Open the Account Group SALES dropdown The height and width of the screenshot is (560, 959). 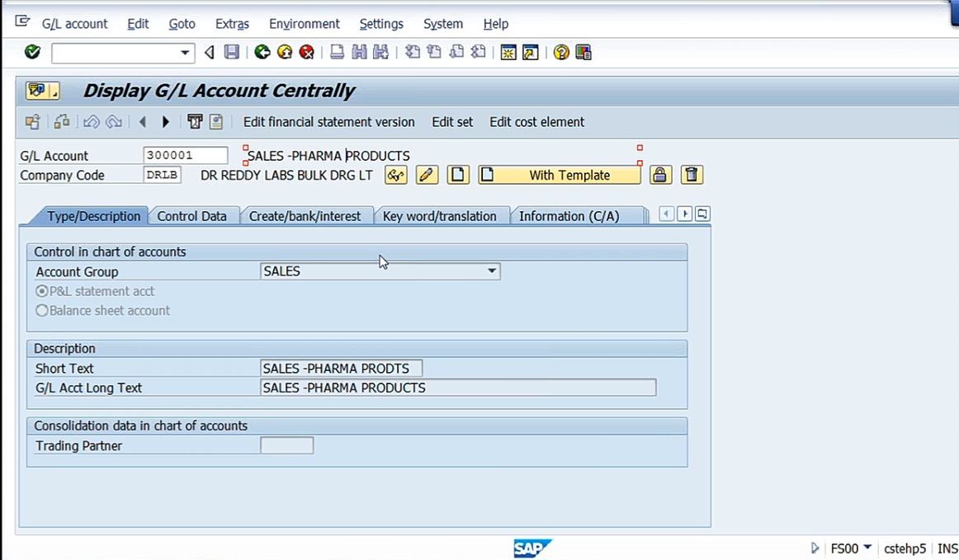(x=492, y=271)
